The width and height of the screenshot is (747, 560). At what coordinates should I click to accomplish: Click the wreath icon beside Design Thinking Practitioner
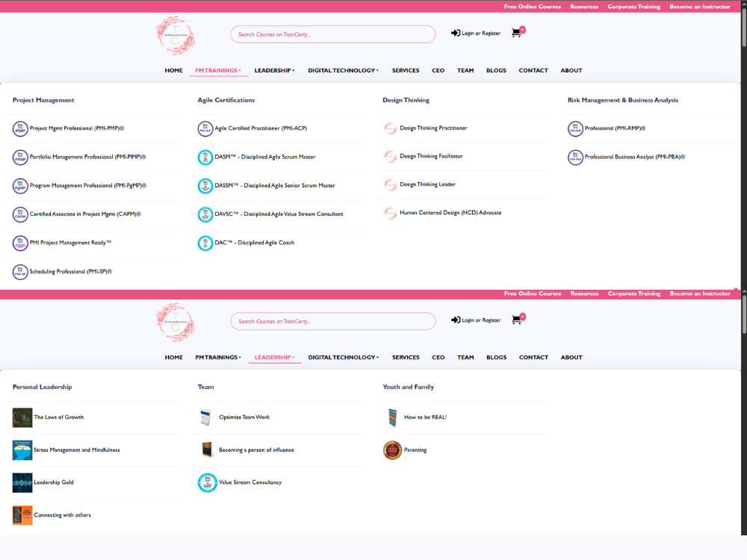click(x=390, y=128)
